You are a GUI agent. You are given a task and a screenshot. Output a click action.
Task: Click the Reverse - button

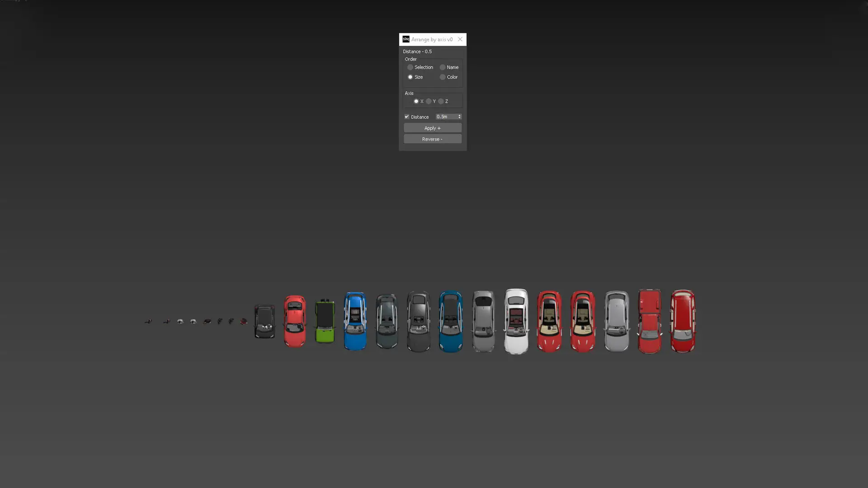[x=433, y=139]
